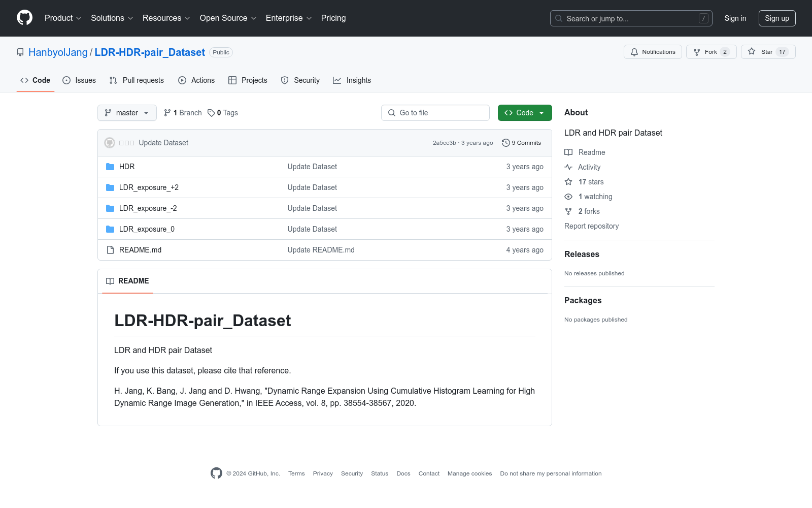812x508 pixels.
Task: Click the Contact footer link
Action: tap(429, 473)
